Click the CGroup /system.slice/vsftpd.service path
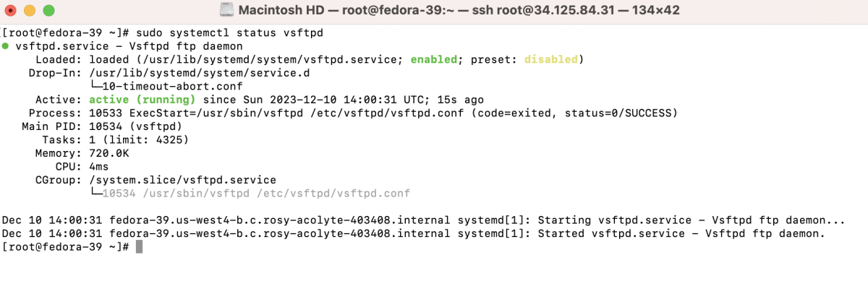Viewport: 868px width, 281px height. 182,180
